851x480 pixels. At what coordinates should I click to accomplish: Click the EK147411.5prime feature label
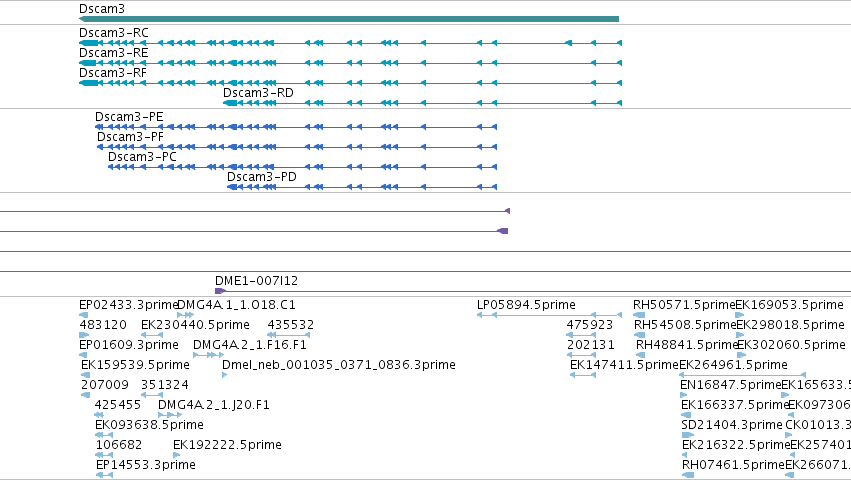[624, 365]
